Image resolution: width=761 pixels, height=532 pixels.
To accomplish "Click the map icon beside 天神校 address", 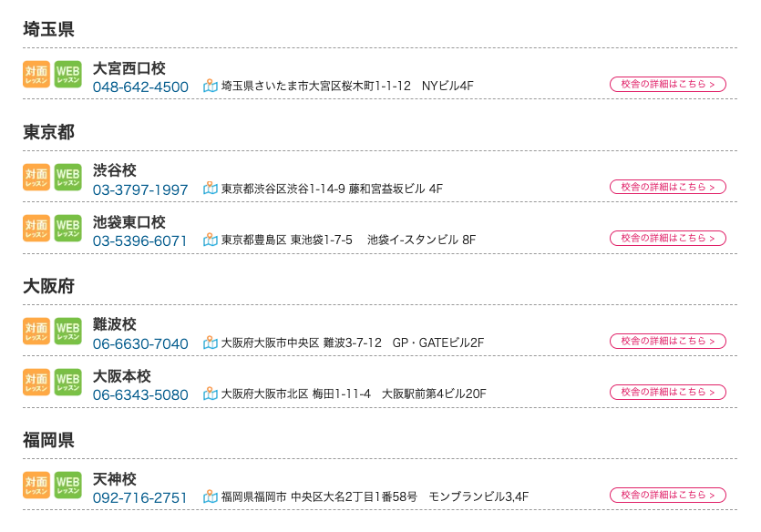I will click(211, 496).
